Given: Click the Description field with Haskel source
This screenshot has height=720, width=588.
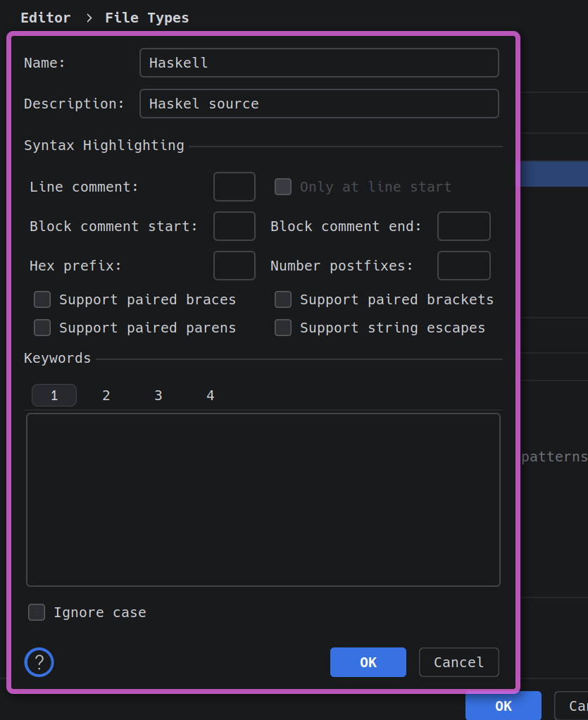Looking at the screenshot, I should [x=319, y=104].
